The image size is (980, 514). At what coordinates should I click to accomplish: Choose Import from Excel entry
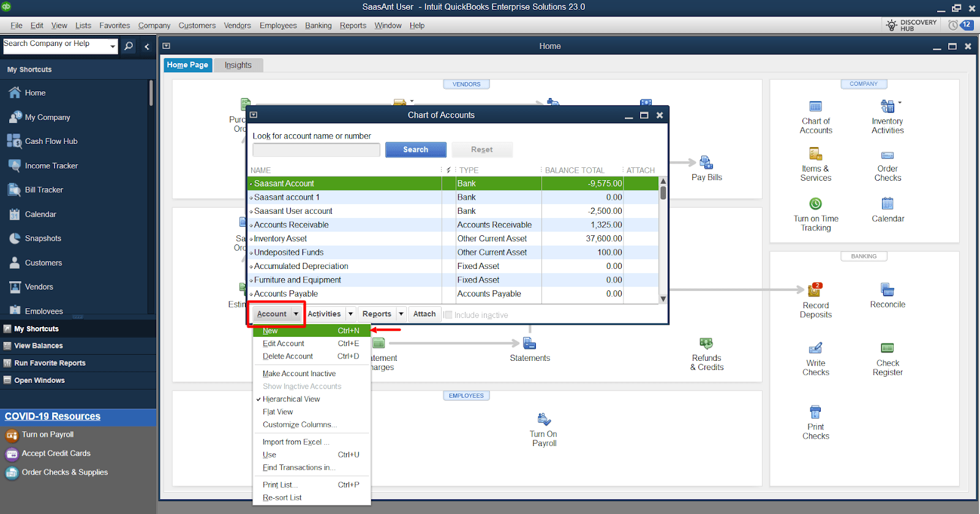(x=312, y=442)
